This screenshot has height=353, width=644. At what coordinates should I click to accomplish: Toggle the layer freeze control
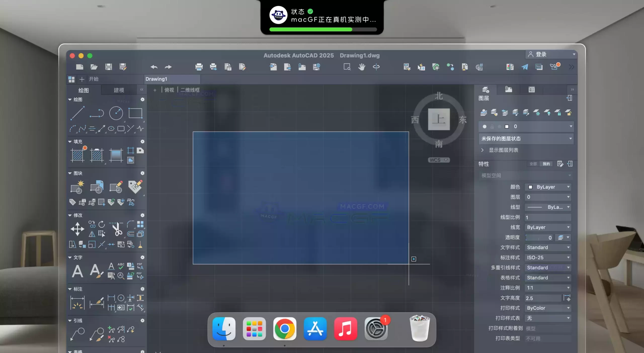(537, 113)
